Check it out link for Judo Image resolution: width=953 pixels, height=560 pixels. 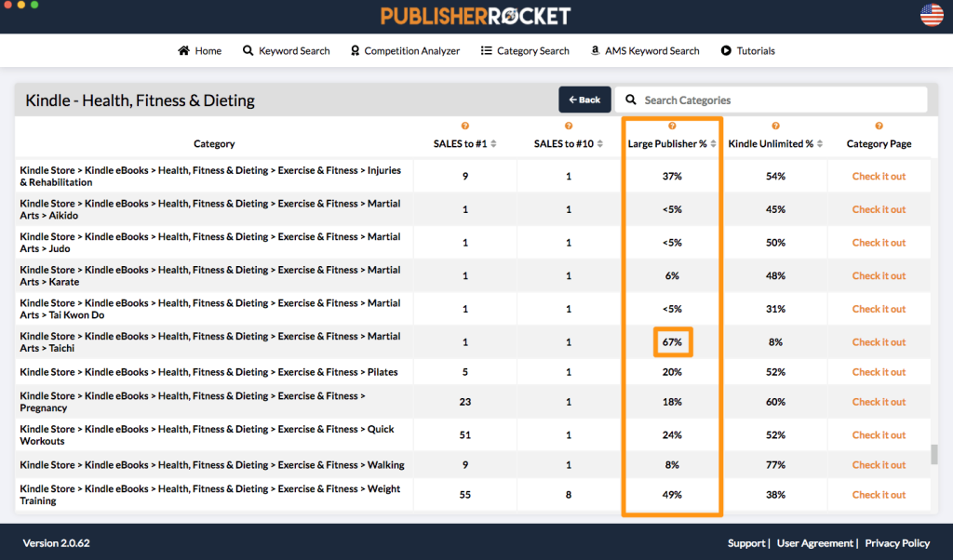pyautogui.click(x=879, y=243)
